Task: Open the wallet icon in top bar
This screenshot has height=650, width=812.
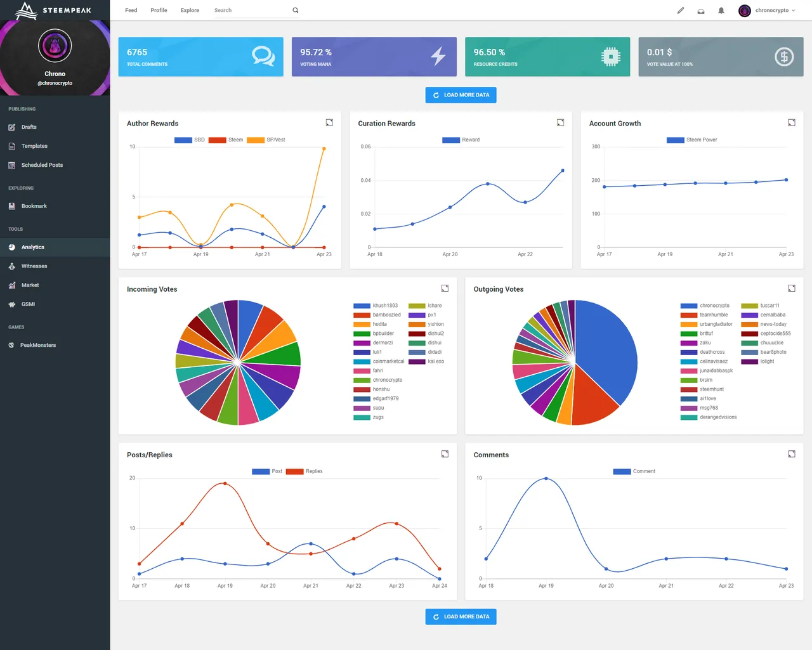Action: click(701, 11)
